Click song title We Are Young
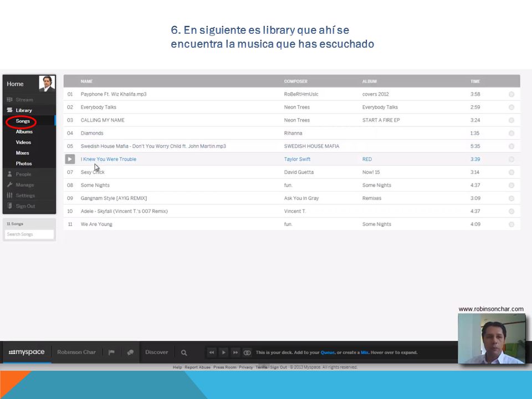532x399 pixels. pyautogui.click(x=96, y=224)
